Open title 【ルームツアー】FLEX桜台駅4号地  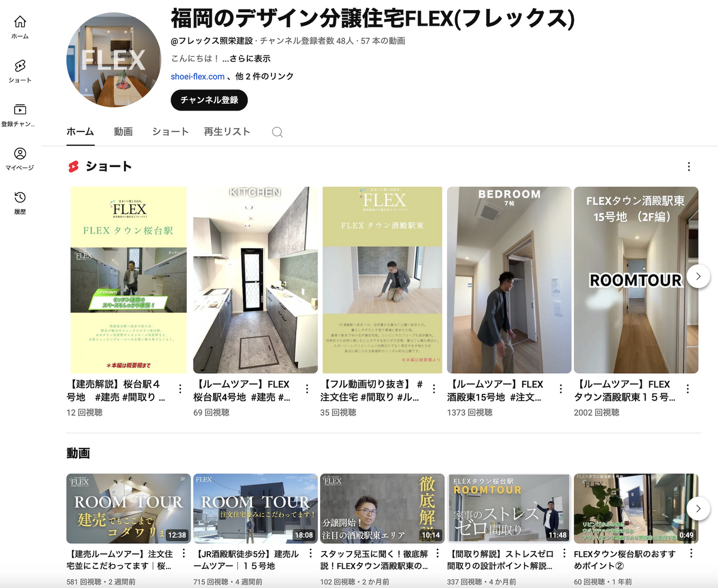[242, 391]
